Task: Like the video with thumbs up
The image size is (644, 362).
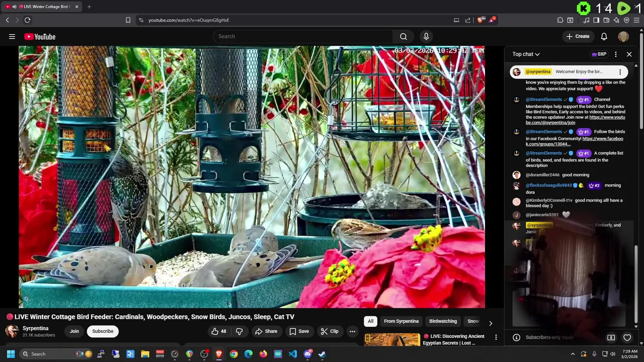Action: tap(219, 331)
